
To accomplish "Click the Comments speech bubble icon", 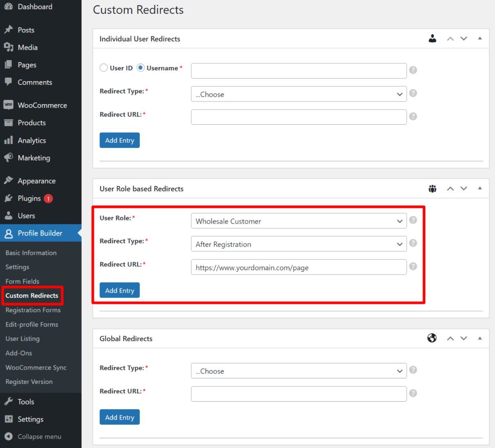I will pos(8,82).
